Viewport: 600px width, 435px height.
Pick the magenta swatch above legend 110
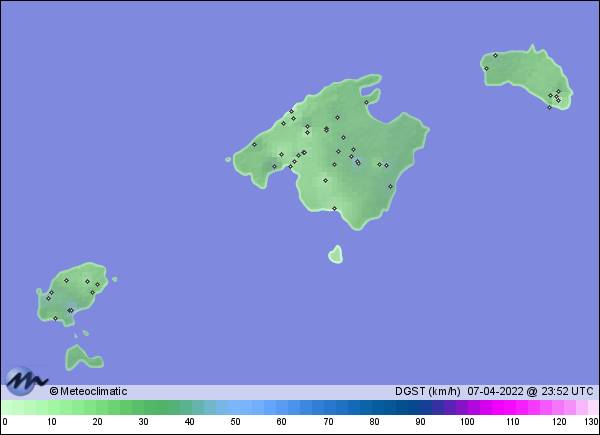pyautogui.click(x=509, y=407)
